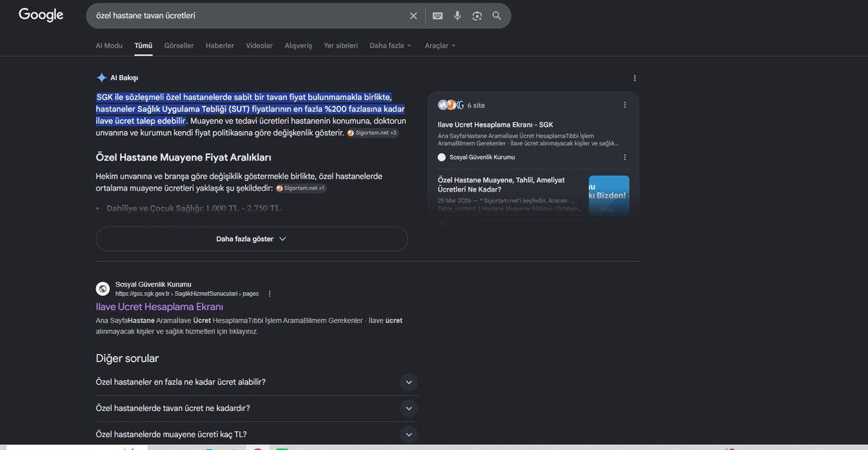Select the Tümü tab
This screenshot has height=450, width=868.
[x=143, y=46]
